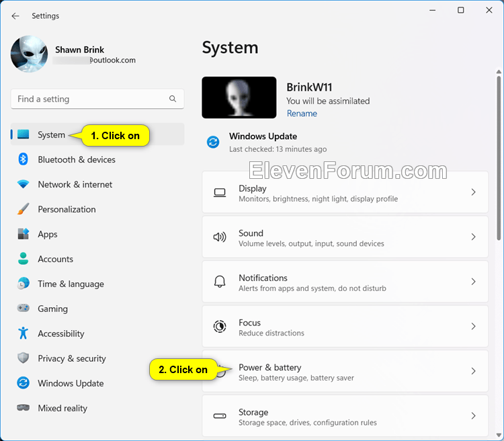Open Gaming settings
The image size is (504, 441).
click(97, 308)
